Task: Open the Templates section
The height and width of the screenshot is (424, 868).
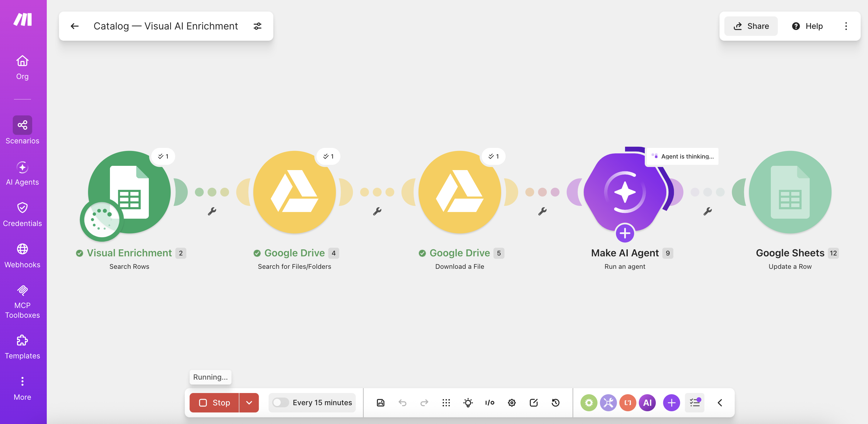Action: (22, 347)
